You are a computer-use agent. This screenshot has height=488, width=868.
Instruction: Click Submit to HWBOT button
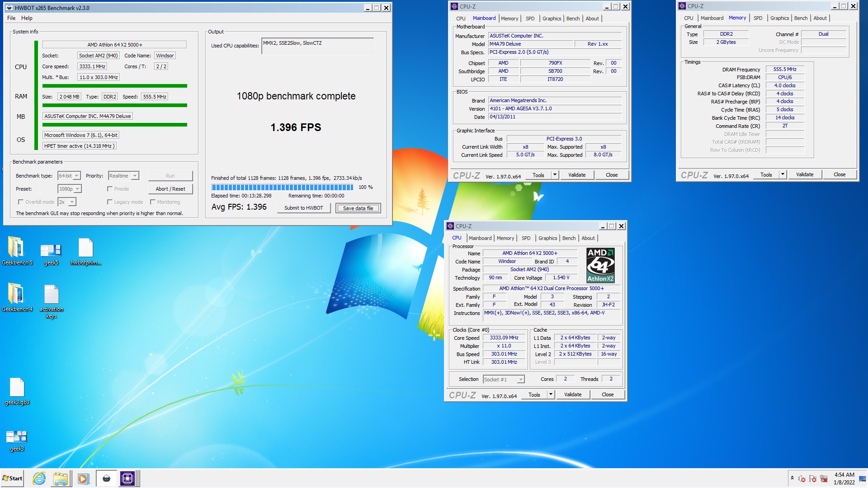[304, 208]
